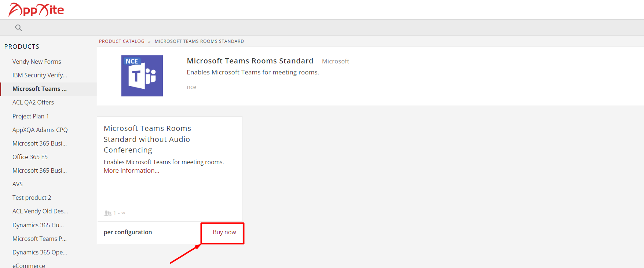Open Microsoft Teams Rooms Standard without Audio title
Image resolution: width=644 pixels, height=268 pixels.
147,139
